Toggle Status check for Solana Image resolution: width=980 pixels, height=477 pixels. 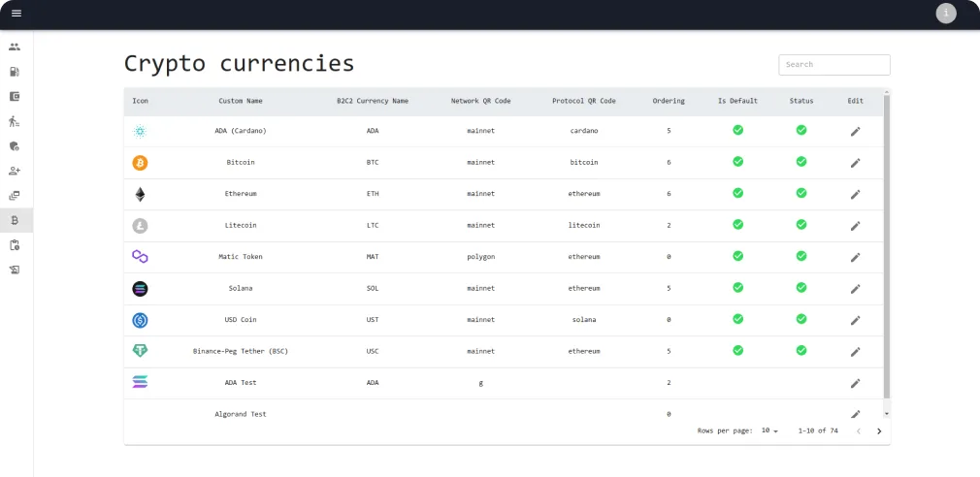(801, 287)
